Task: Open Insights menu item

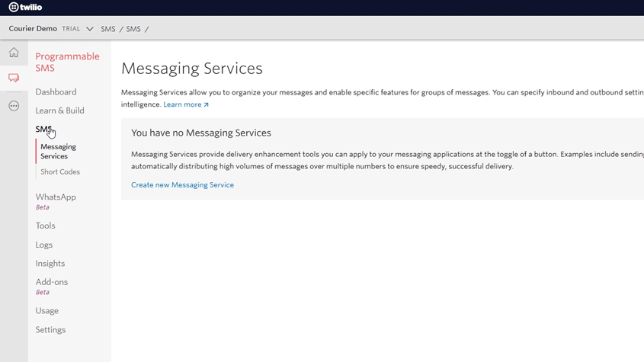Action: 50,264
